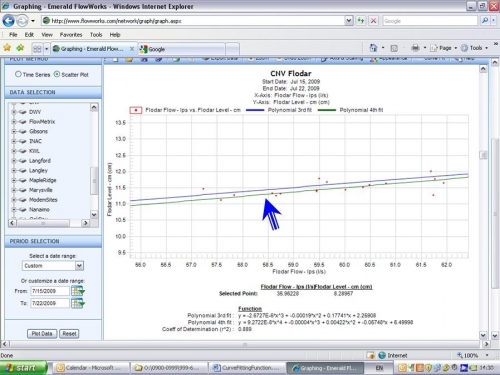Screen dimensions: 500x375
Task: Select the Langley tree item
Action: click(x=38, y=170)
